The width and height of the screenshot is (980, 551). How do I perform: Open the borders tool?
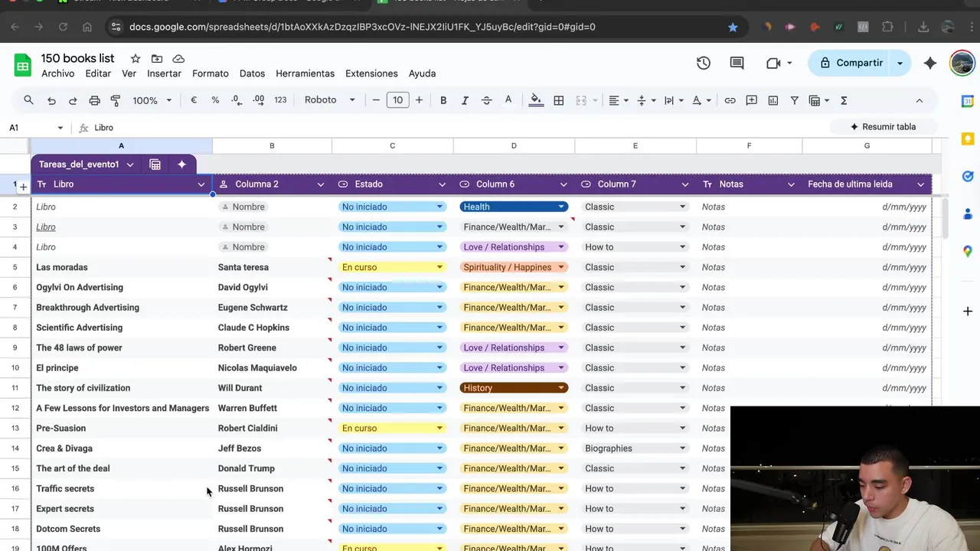click(559, 100)
